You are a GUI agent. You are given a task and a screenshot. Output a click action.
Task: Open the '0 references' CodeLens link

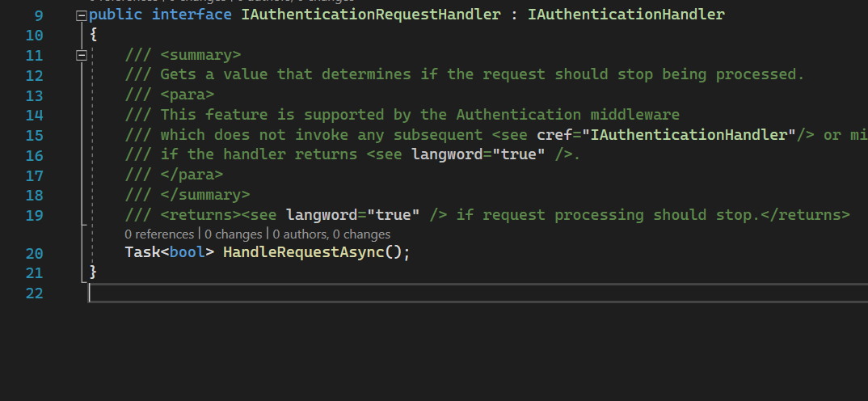(x=159, y=234)
